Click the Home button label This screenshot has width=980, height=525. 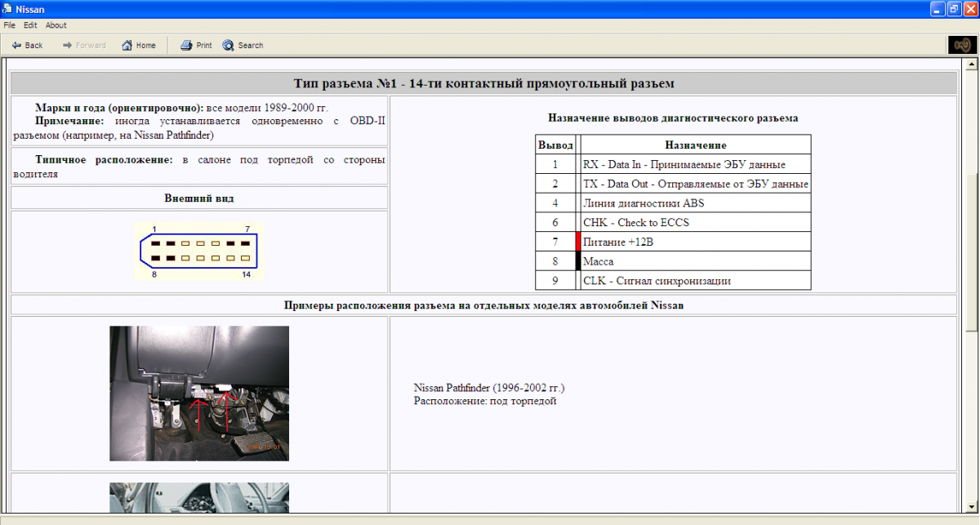pyautogui.click(x=146, y=46)
